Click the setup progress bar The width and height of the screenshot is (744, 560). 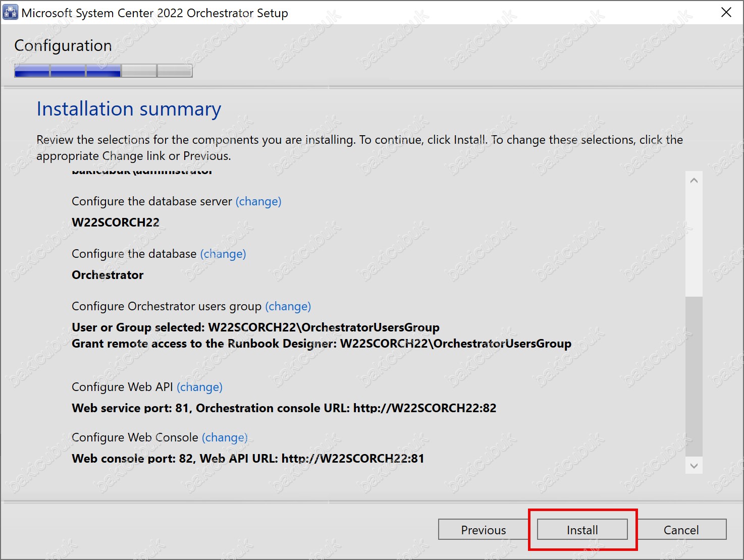[x=103, y=71]
